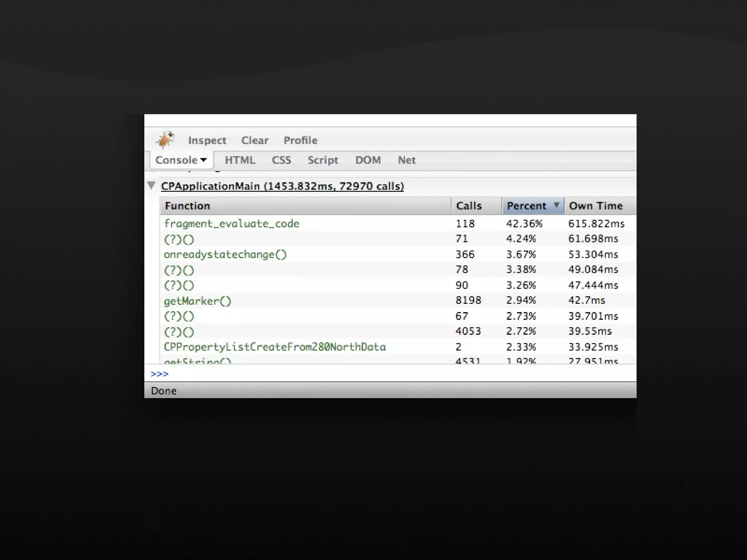Viewport: 747px width, 560px height.
Task: Open the Script tab
Action: pos(322,160)
